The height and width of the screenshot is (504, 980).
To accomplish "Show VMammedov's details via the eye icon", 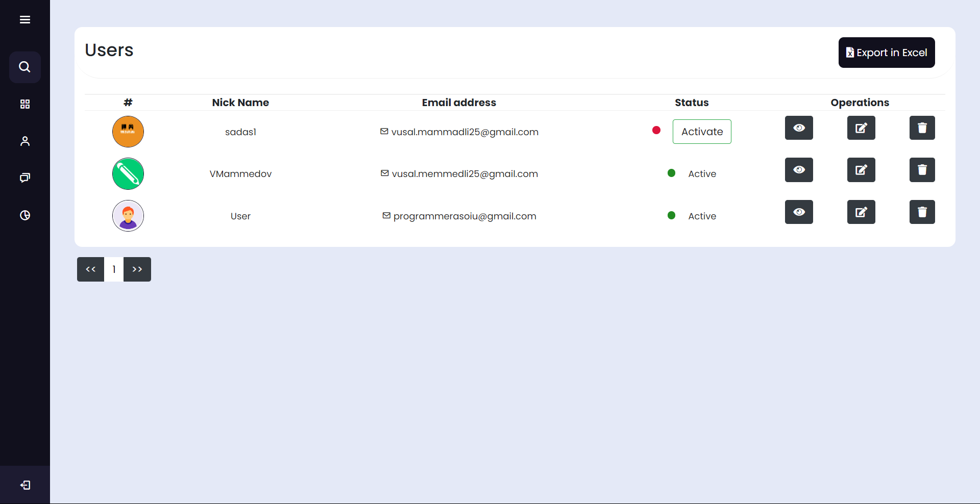I will tap(799, 170).
